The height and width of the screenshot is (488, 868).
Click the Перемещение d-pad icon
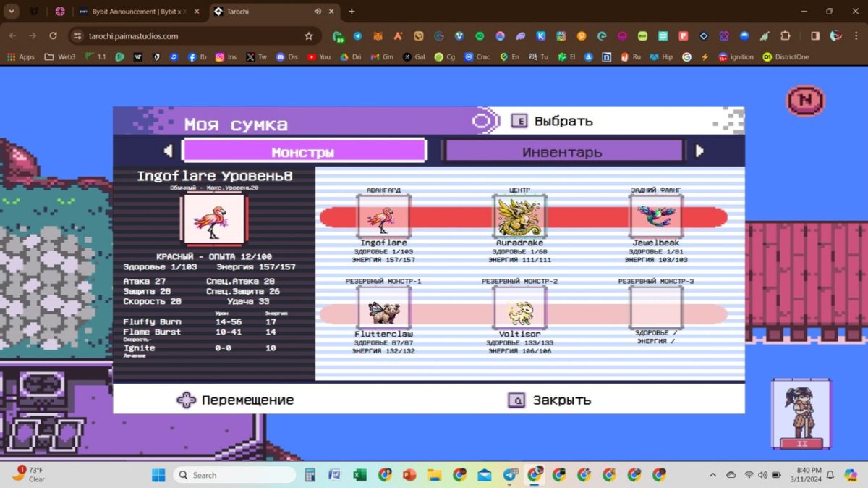click(x=187, y=400)
